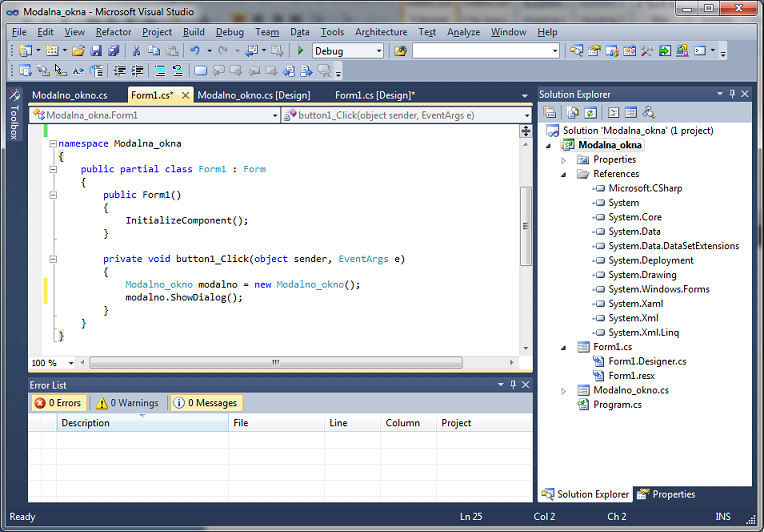The height and width of the screenshot is (532, 764).
Task: Click Open File folder icon
Action: (77, 50)
